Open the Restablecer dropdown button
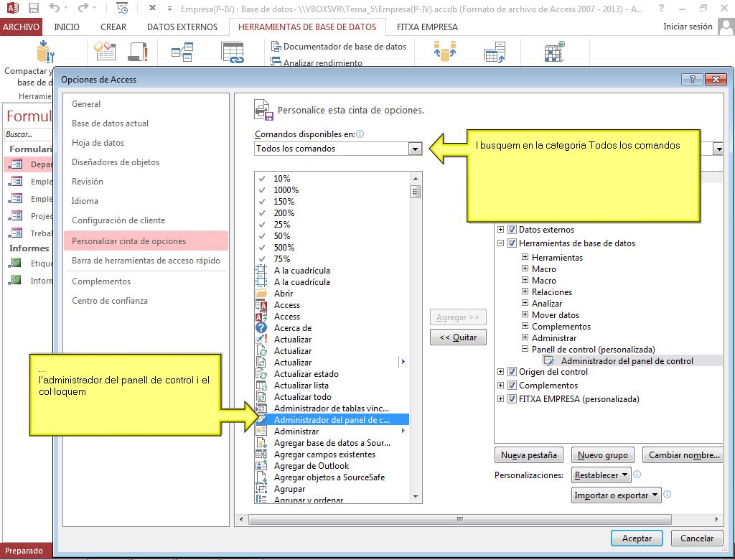Image resolution: width=735 pixels, height=560 pixels. [x=601, y=475]
